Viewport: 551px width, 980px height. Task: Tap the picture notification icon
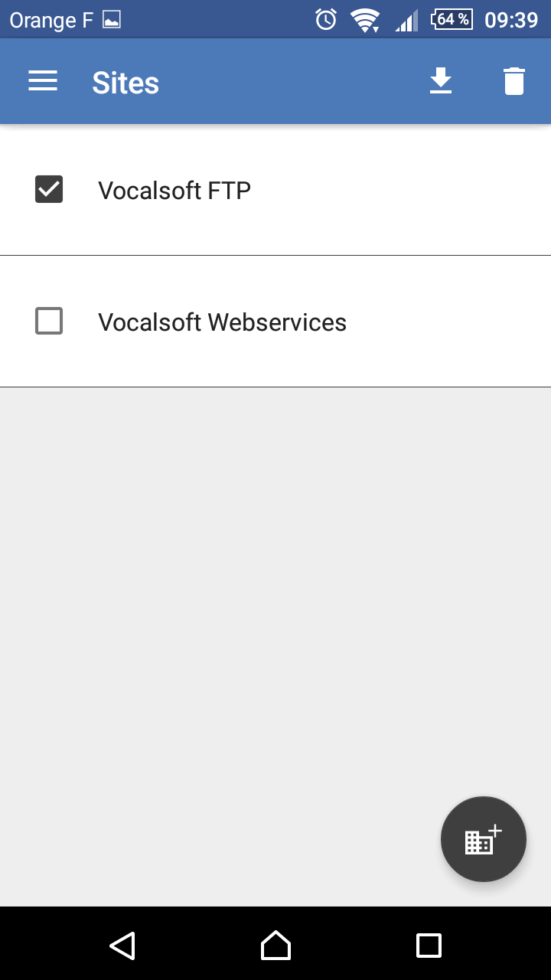112,20
